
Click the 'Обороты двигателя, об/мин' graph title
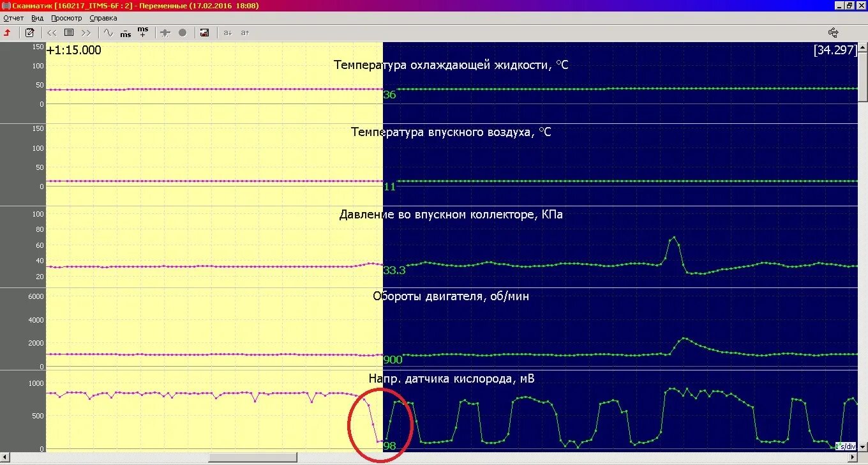coord(451,296)
